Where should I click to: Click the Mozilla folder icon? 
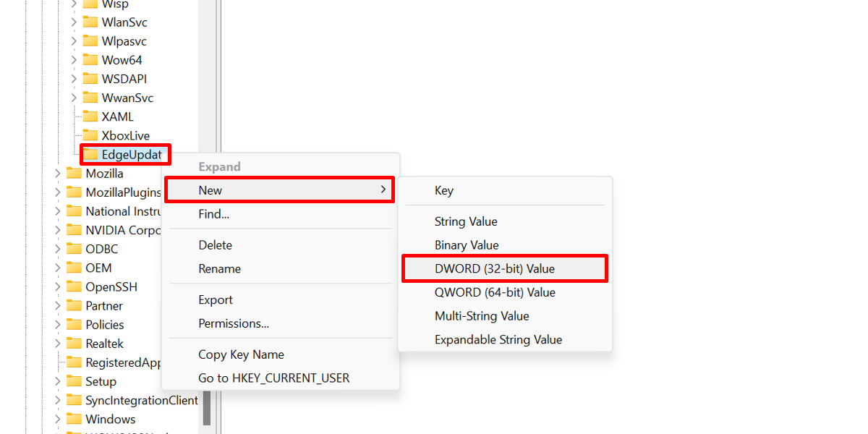[75, 173]
